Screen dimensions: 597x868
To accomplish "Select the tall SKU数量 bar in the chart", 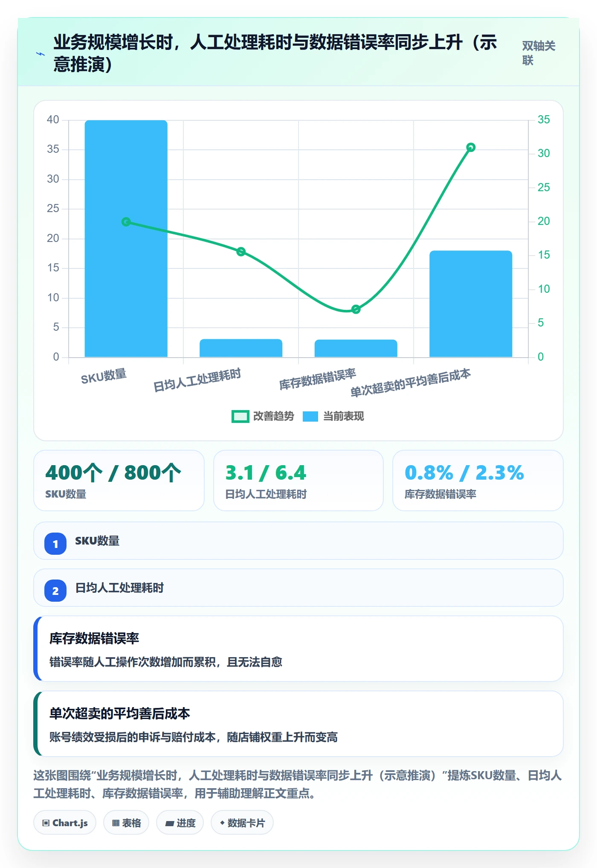I will pos(126,238).
